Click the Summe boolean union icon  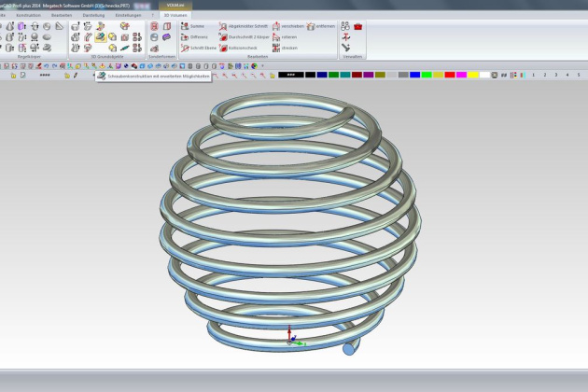(x=183, y=27)
